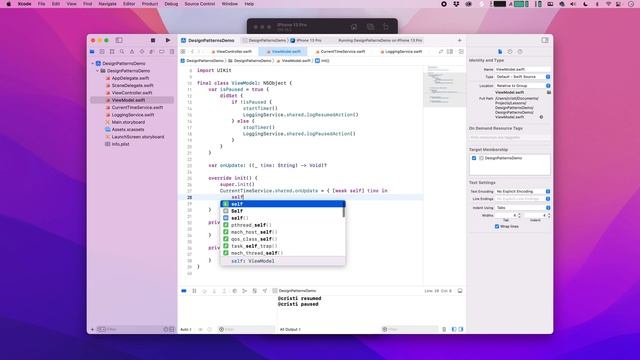Screen dimensions: 640x360
Task: Open the Project navigator folder icon
Action: click(92, 52)
